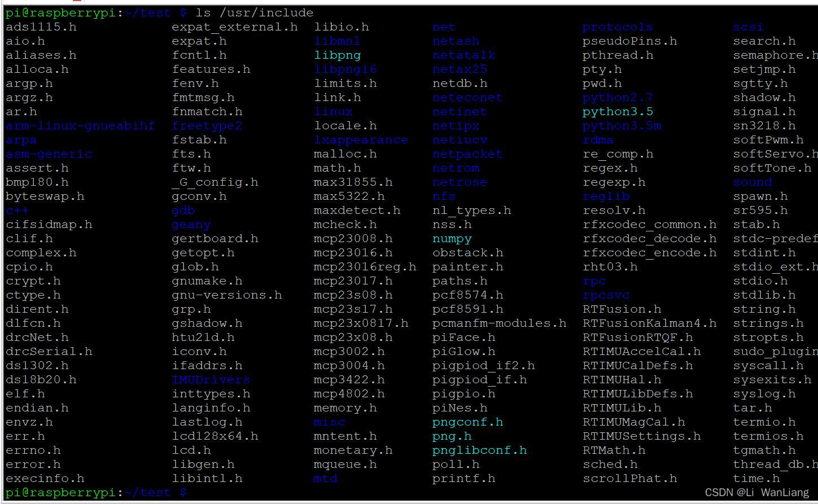Click the png.h filename

tap(450, 436)
